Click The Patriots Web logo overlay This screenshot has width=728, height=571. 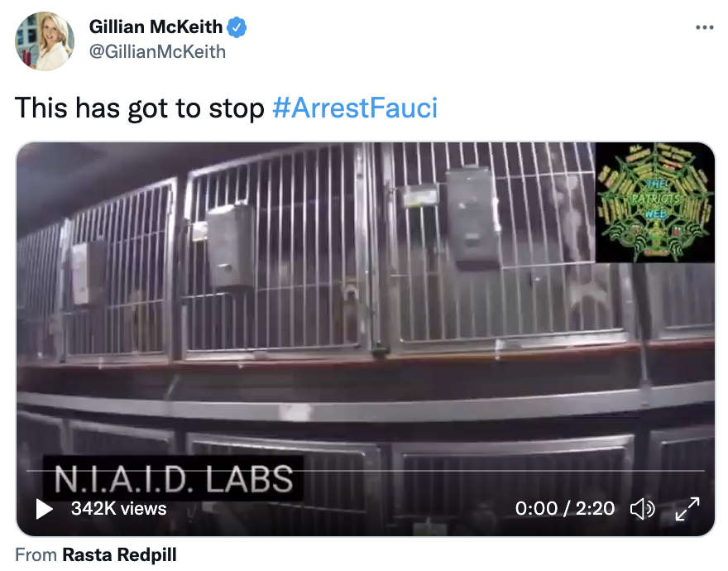[x=654, y=203]
